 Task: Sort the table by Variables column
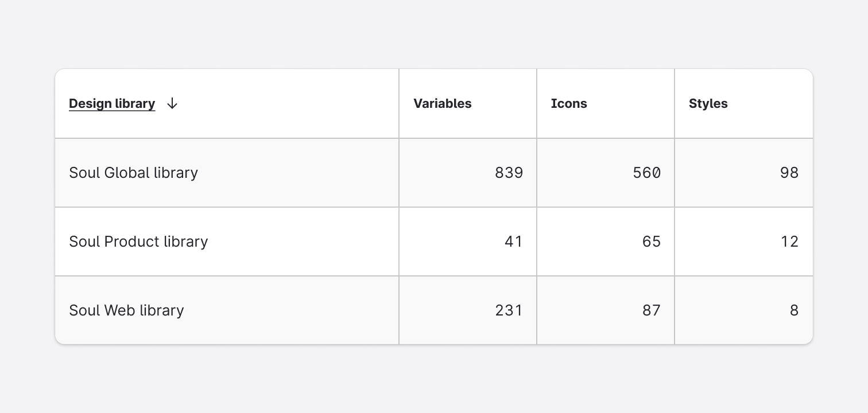click(442, 104)
